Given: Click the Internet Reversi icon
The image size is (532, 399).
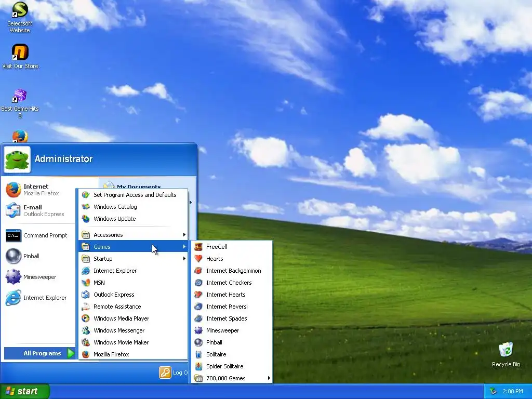Looking at the screenshot, I should (198, 307).
